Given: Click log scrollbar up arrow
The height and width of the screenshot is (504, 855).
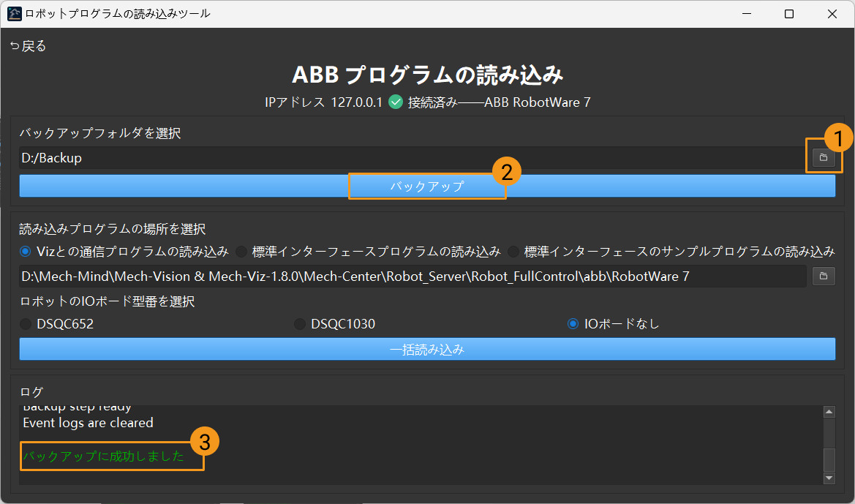Looking at the screenshot, I should [x=829, y=412].
